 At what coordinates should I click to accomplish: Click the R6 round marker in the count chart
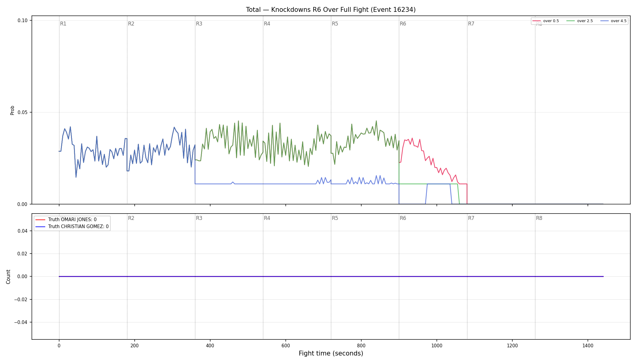(x=403, y=218)
